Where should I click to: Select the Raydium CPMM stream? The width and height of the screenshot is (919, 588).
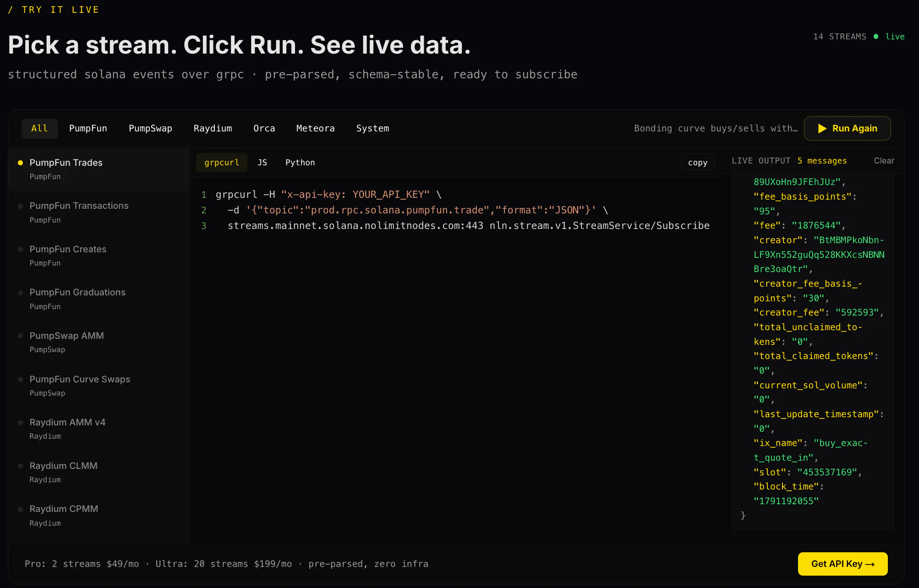click(99, 515)
